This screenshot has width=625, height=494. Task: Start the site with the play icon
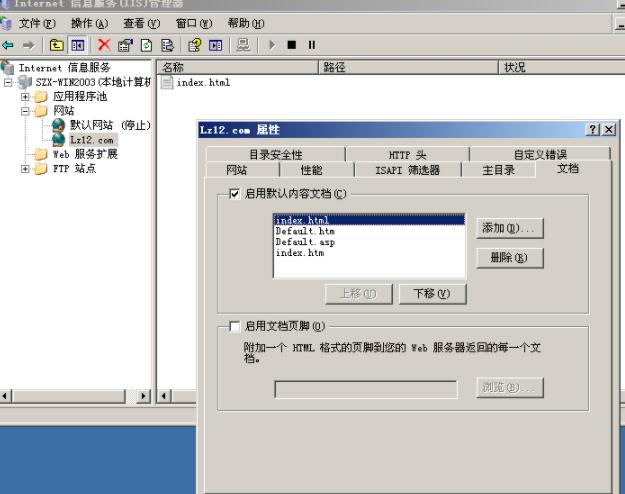tap(272, 45)
